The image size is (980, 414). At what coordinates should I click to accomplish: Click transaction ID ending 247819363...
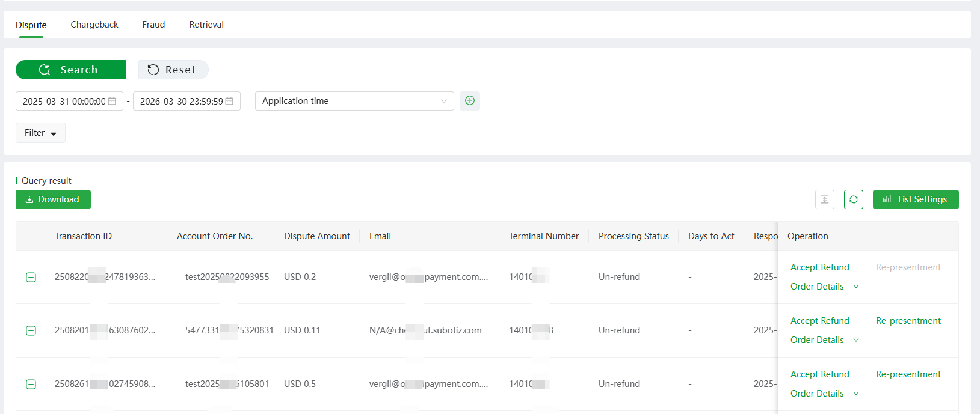click(105, 277)
